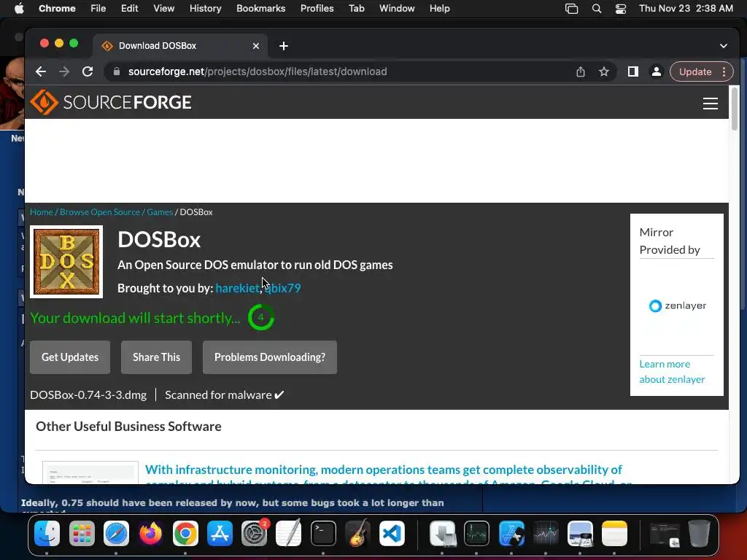
Task: Expand the tab search chevron
Action: click(x=723, y=46)
